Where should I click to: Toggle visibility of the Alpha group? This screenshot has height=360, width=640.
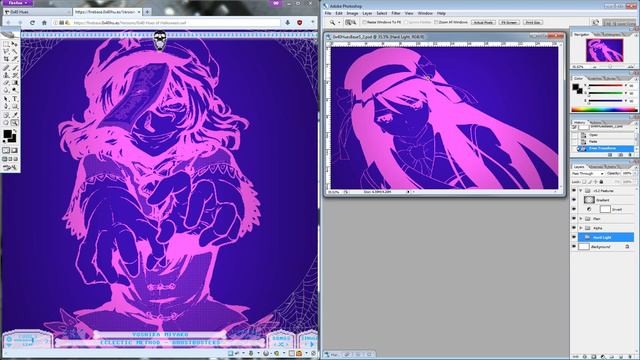coord(575,228)
